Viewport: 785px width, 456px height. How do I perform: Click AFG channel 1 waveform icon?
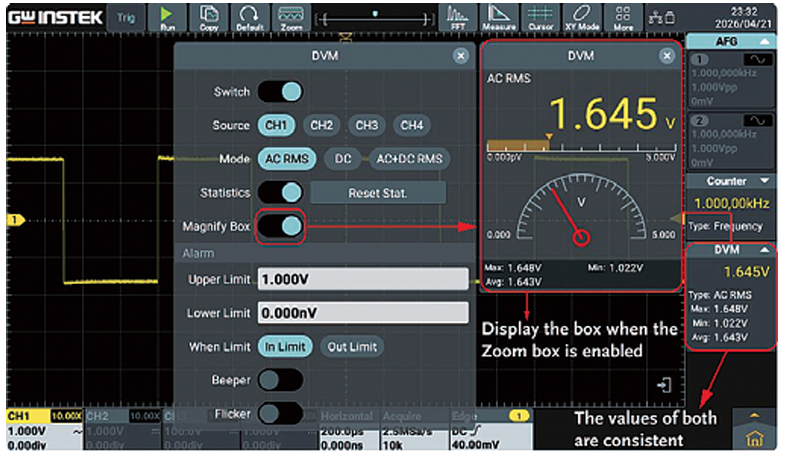click(x=757, y=60)
